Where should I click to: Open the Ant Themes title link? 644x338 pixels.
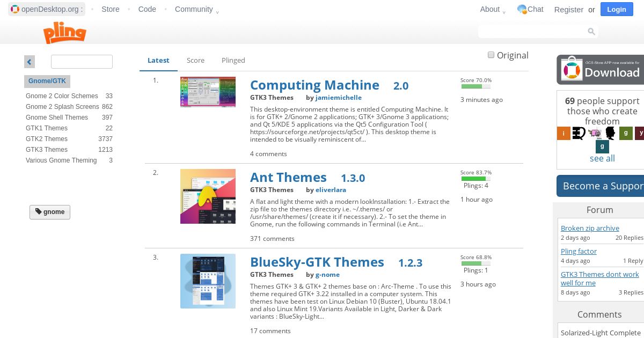[x=288, y=178]
